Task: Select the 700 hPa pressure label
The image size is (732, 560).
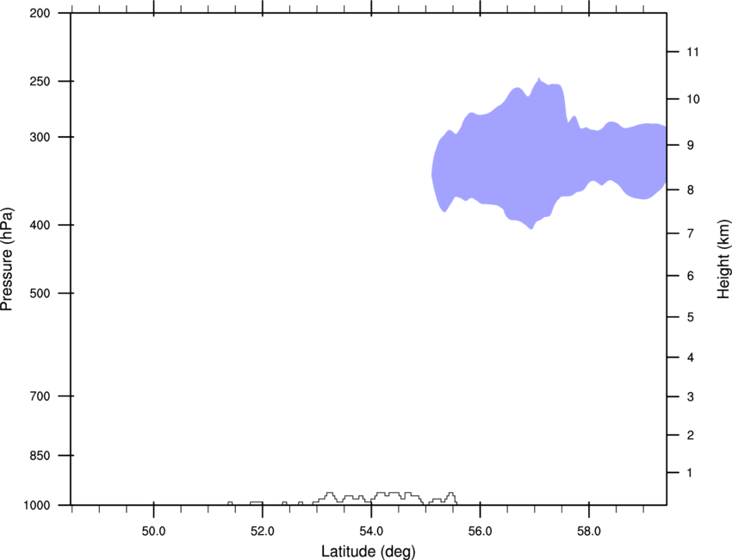Action: click(40, 396)
